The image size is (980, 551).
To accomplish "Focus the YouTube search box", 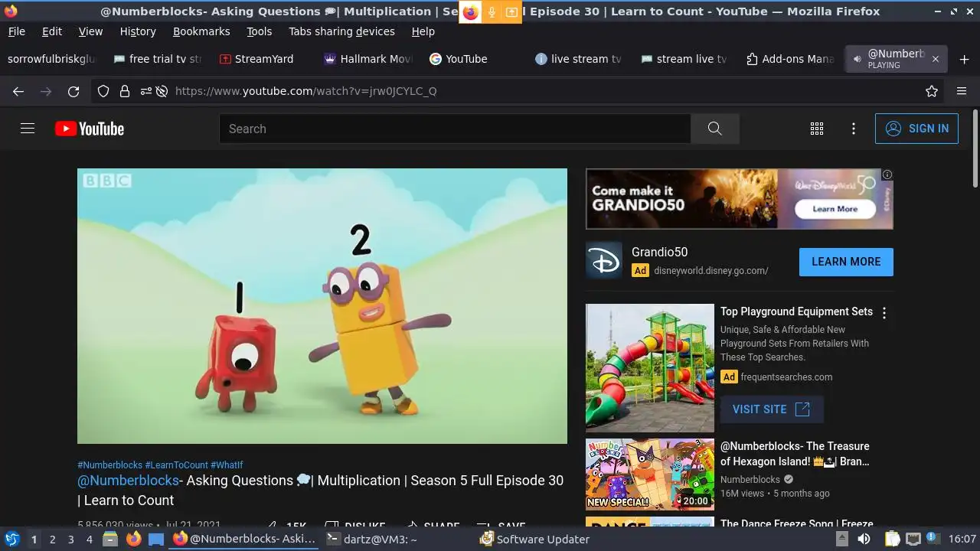I will click(455, 129).
